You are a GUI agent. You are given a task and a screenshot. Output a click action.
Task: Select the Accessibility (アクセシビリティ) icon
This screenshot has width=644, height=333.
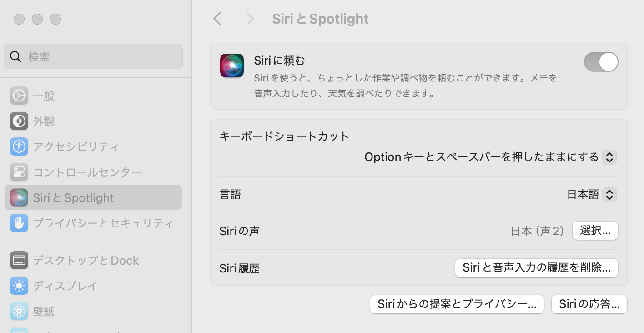(19, 146)
